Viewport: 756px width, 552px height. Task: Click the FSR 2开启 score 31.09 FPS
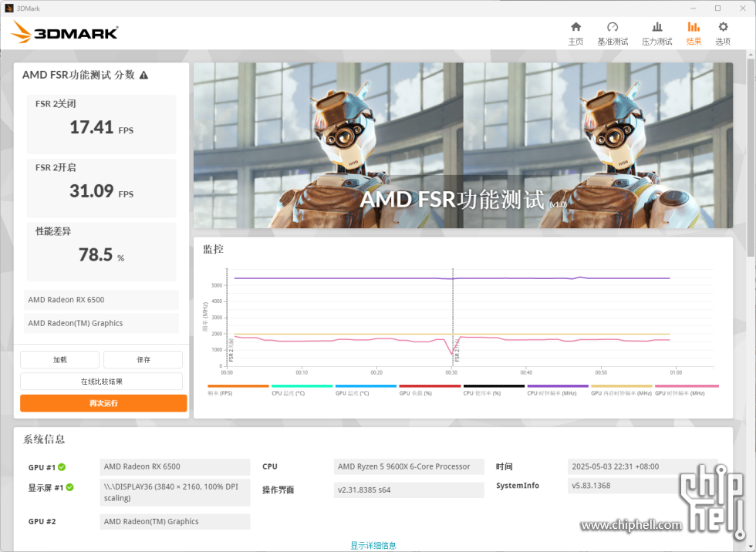pyautogui.click(x=102, y=191)
